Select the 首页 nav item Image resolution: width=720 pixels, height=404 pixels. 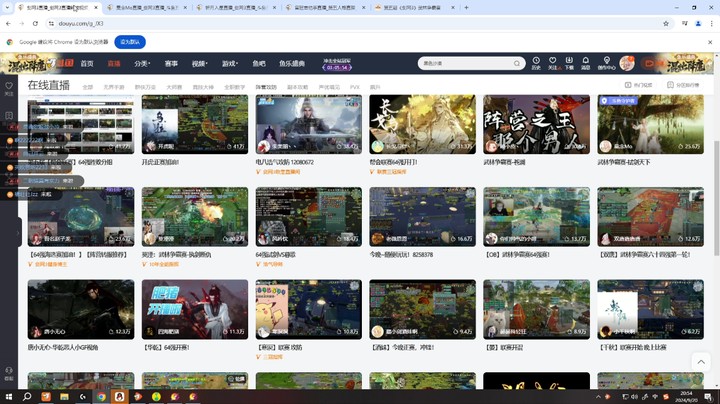pyautogui.click(x=87, y=63)
